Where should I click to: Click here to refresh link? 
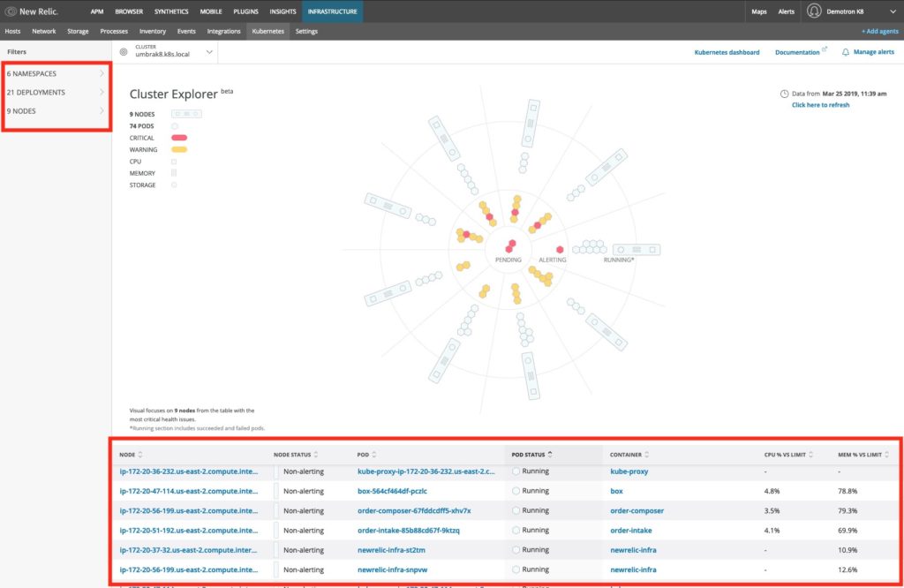[820, 105]
